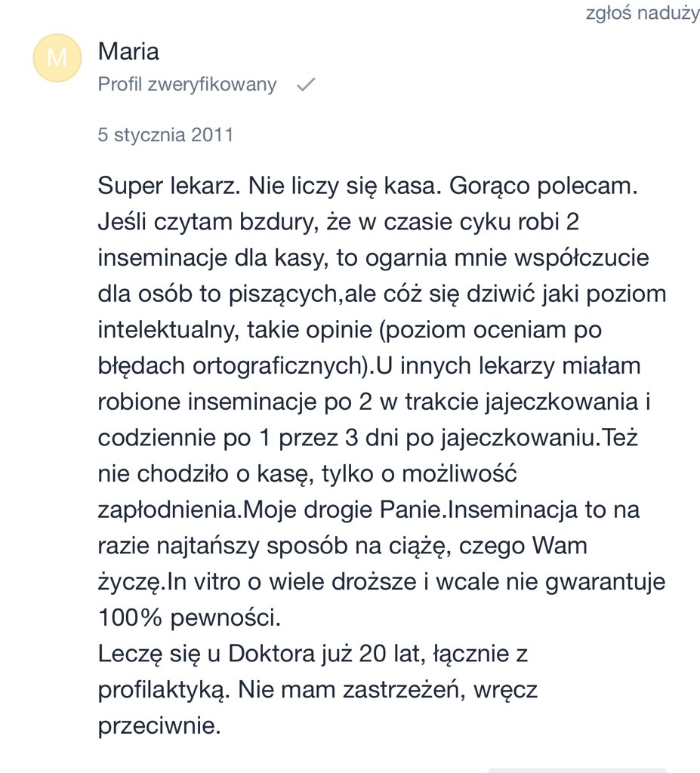Click the line starting 'dla osób to piszących'
Viewport: 700px width, 773px height.
(x=382, y=294)
